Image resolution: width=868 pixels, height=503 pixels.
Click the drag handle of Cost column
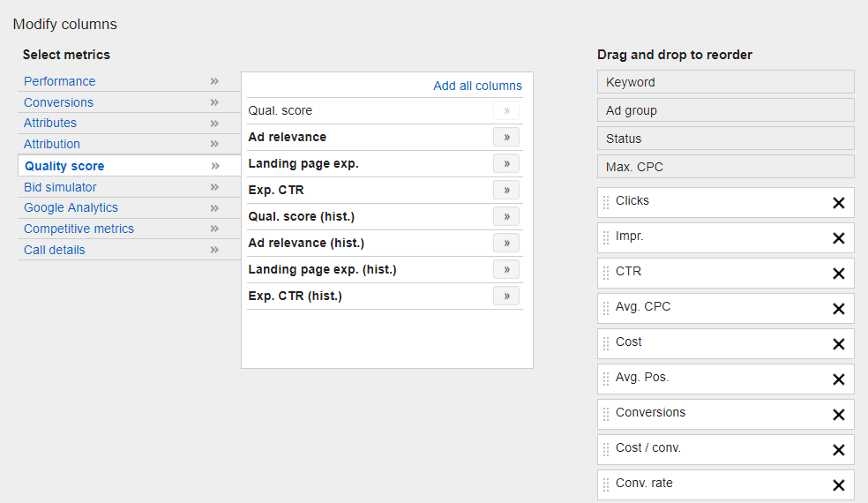coord(606,344)
